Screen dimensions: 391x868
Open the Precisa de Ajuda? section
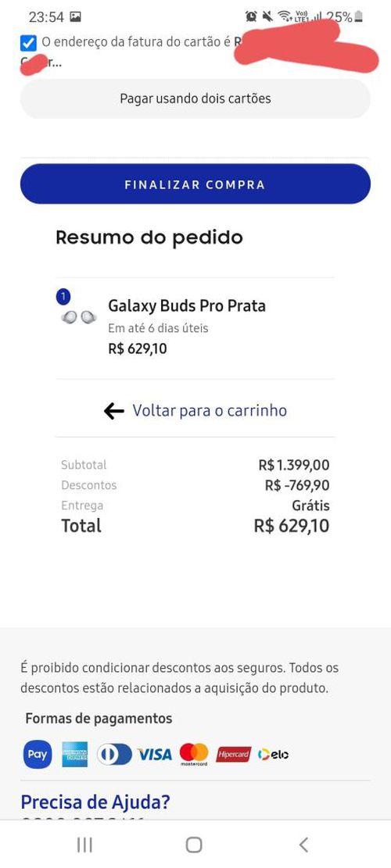[x=95, y=802]
